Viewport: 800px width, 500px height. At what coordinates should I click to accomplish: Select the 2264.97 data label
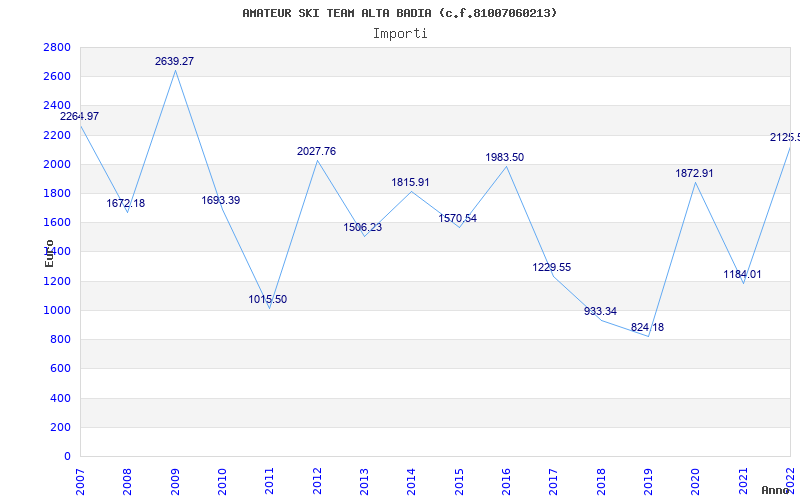pos(80,116)
